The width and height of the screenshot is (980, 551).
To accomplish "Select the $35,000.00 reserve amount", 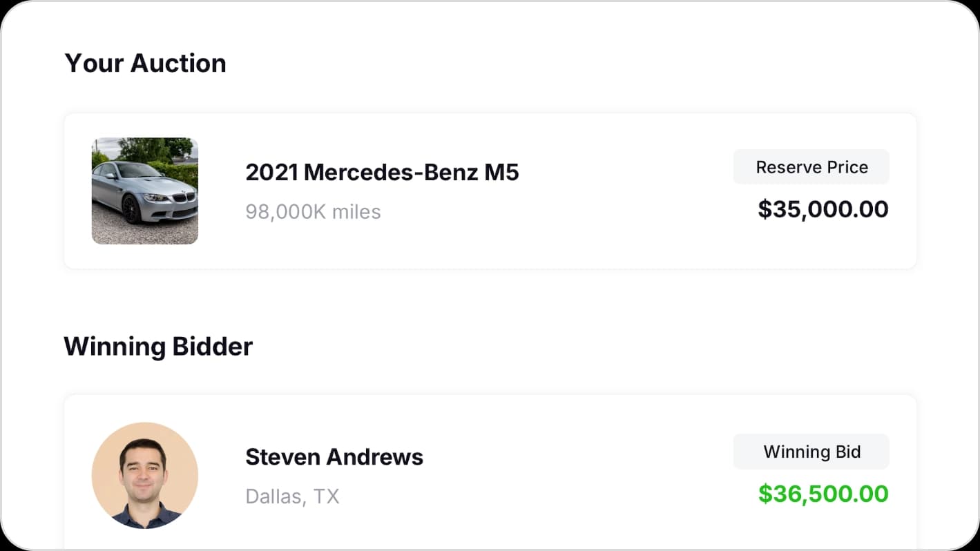I will point(823,209).
